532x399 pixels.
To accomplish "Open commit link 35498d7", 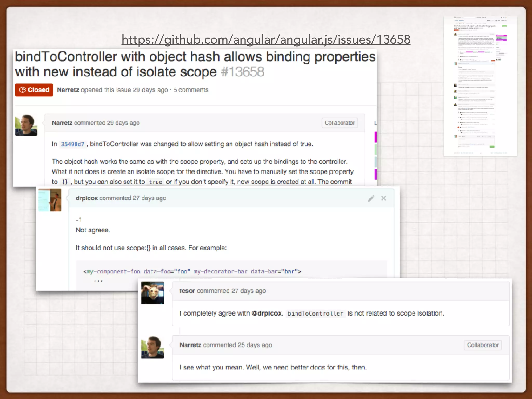I will click(72, 144).
